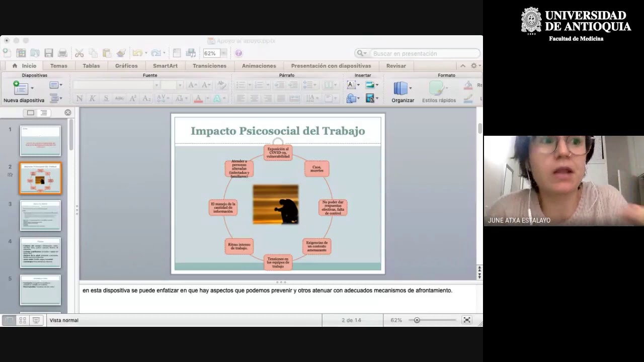The width and height of the screenshot is (644, 362).
Task: Increase indent level in Párrafo group
Action: [x=293, y=85]
